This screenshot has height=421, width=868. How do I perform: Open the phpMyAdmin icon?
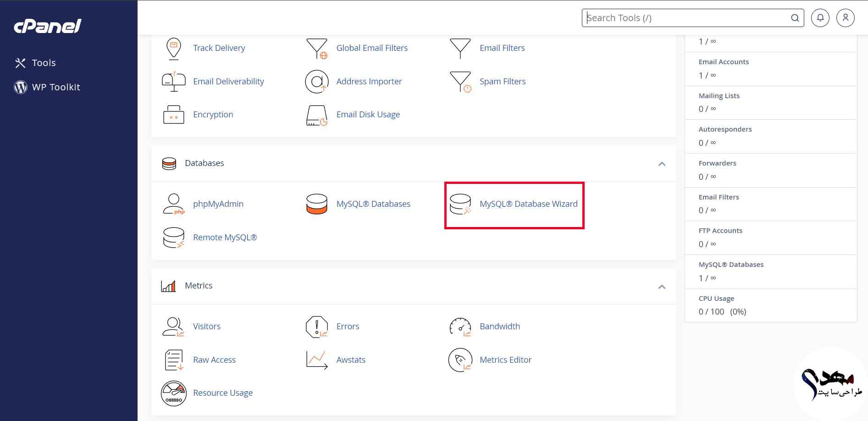tap(173, 204)
